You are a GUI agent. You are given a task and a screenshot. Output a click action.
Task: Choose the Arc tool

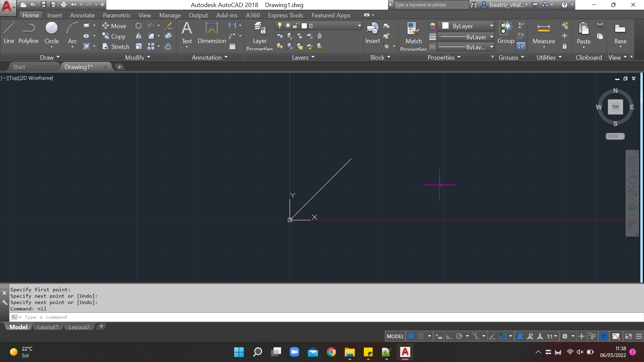click(x=72, y=33)
